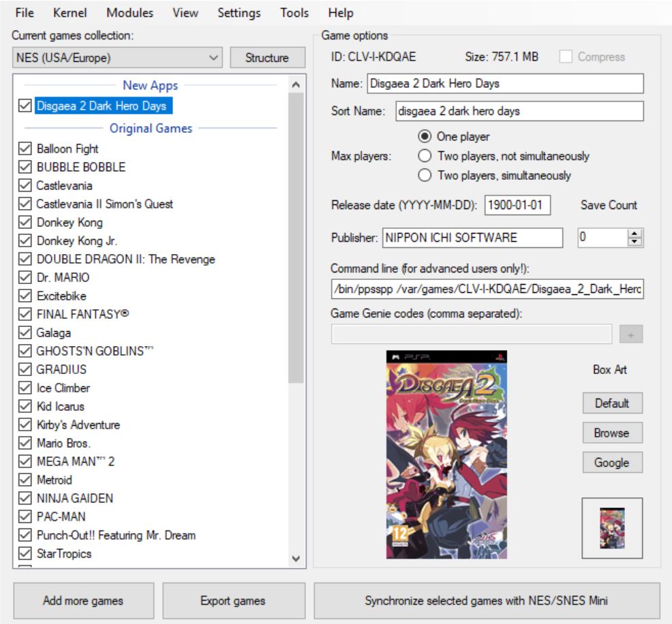Click the Save Count value field
The width and height of the screenshot is (672, 624).
pyautogui.click(x=602, y=237)
